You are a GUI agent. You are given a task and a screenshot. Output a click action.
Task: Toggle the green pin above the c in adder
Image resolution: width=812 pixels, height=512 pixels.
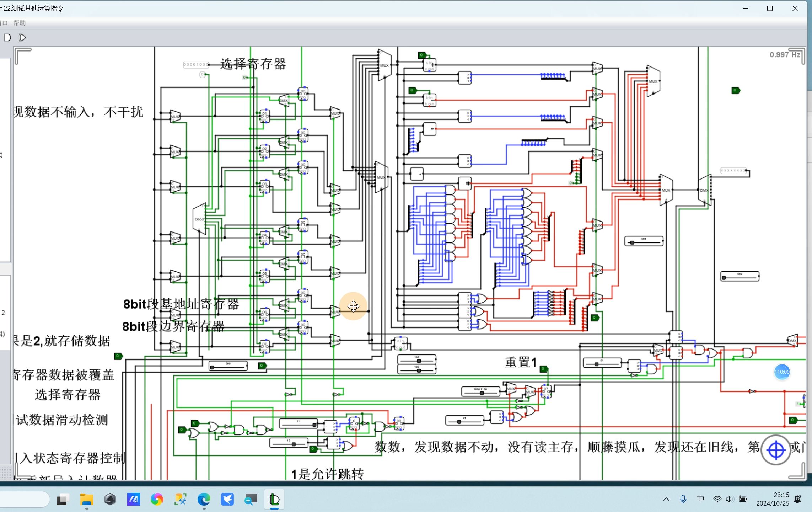(x=422, y=55)
